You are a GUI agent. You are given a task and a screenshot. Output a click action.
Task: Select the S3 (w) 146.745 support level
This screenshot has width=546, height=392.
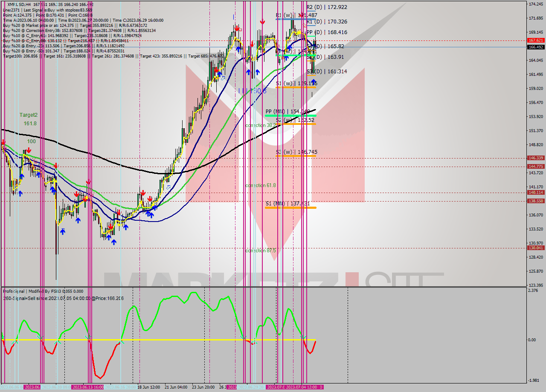[x=296, y=152]
